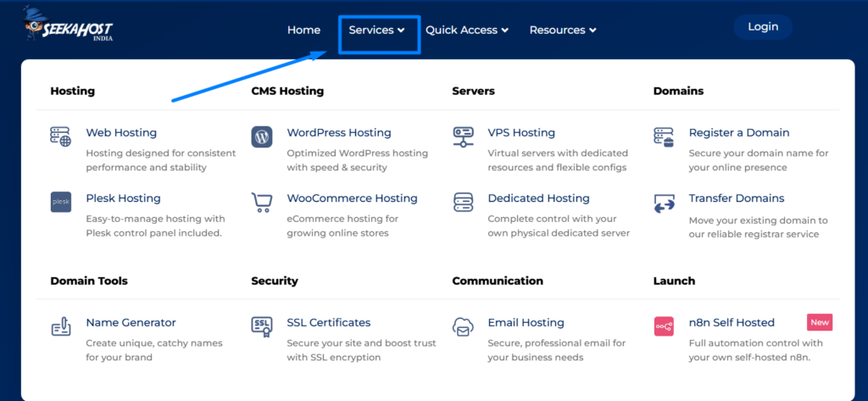
Task: Click the WordPress logo icon
Action: click(262, 136)
